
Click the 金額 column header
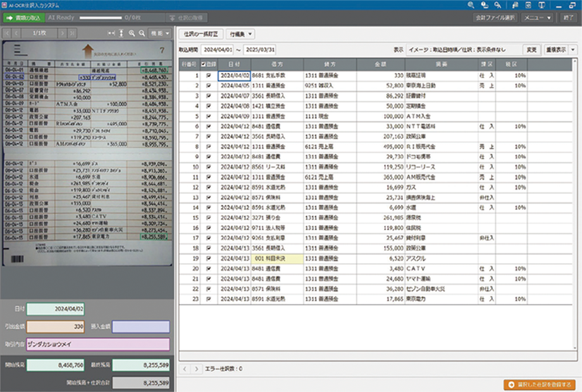(380, 64)
